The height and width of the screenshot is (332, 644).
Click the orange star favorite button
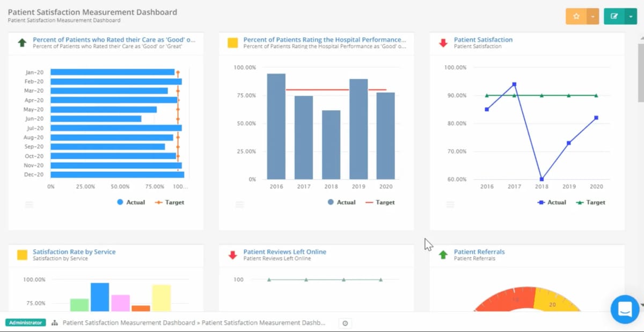[x=576, y=16]
